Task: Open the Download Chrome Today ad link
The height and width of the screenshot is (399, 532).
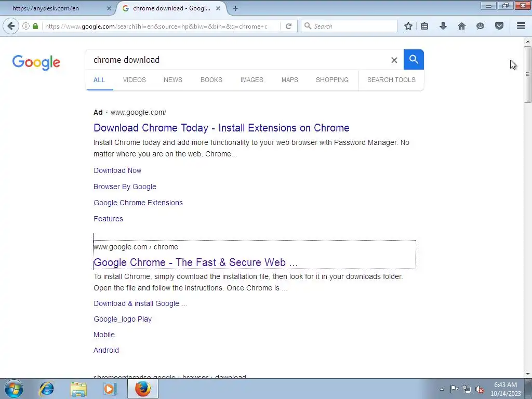Action: point(221,128)
